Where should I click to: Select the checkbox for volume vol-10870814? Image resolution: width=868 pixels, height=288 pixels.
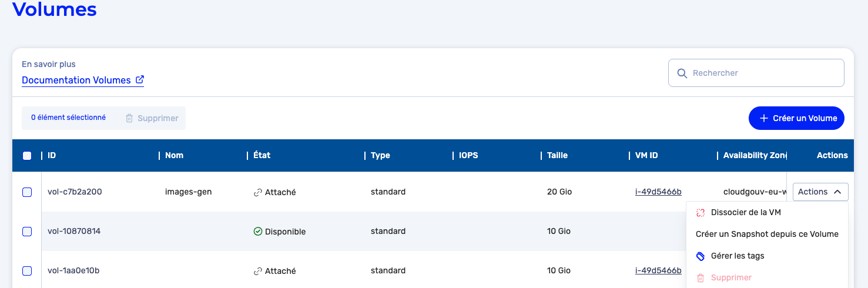coord(27,232)
